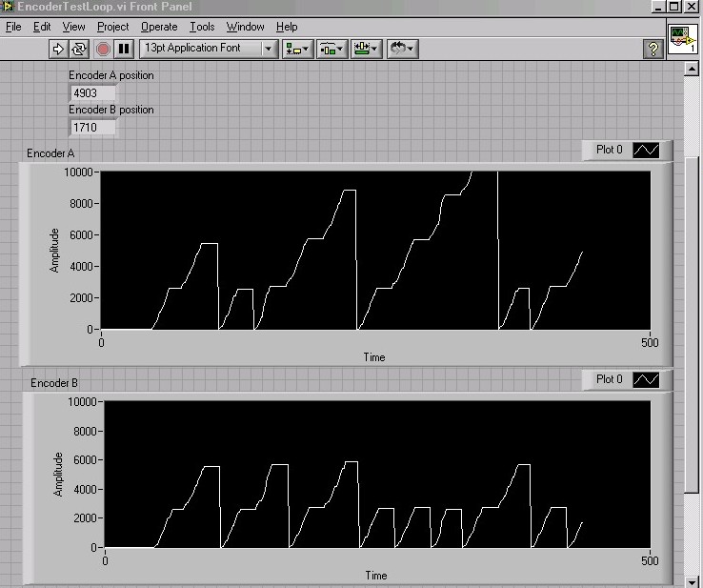Click the 500 x-axis maximum on Encoder B chart

tap(650, 561)
